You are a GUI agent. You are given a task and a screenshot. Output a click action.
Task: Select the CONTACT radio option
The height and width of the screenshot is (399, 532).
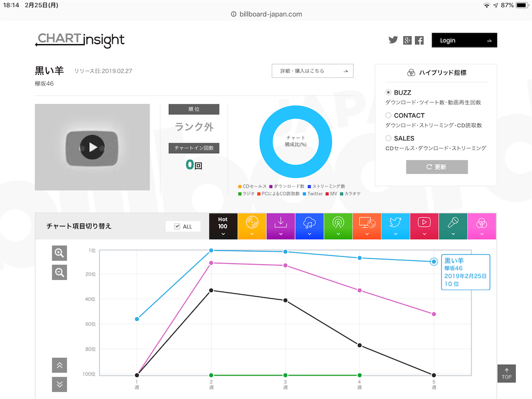click(x=388, y=115)
